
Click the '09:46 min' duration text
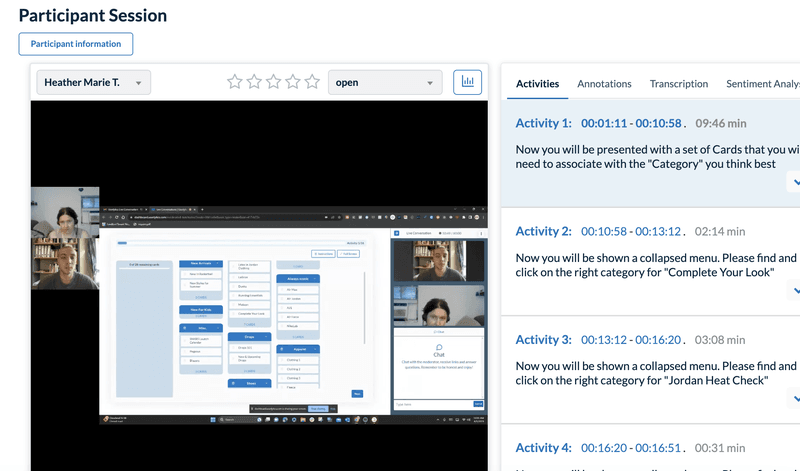[x=720, y=123]
